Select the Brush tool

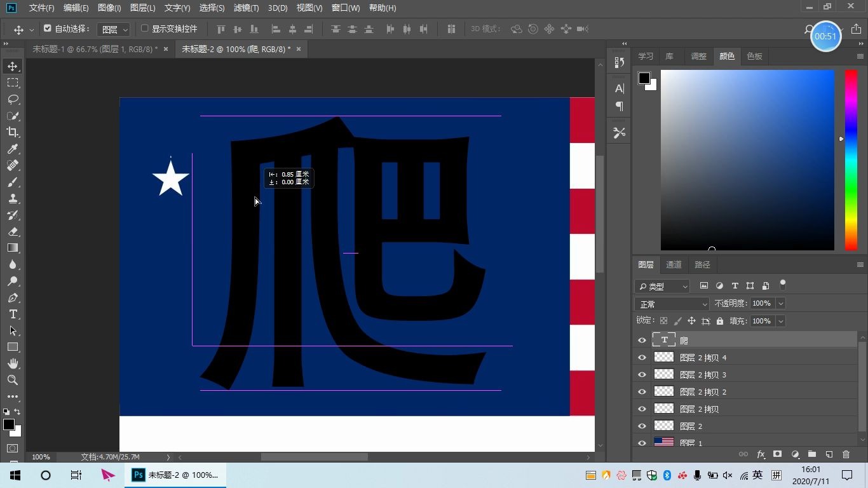(13, 182)
